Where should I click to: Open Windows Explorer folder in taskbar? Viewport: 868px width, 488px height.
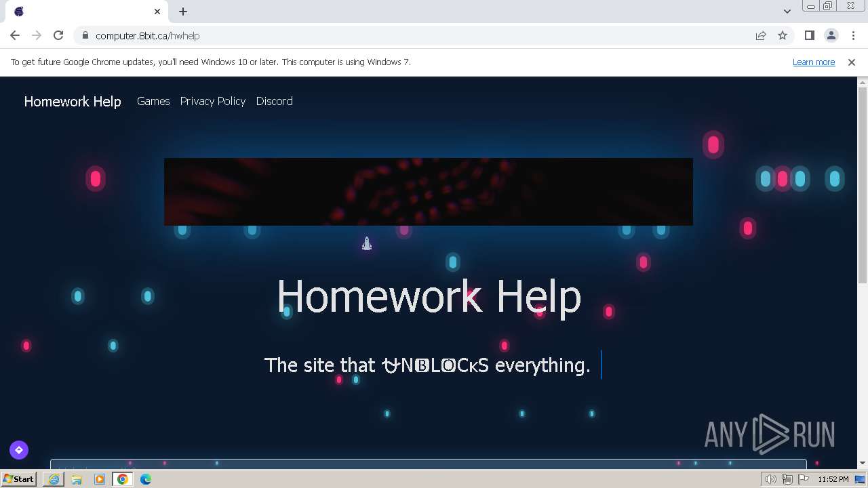(x=77, y=479)
